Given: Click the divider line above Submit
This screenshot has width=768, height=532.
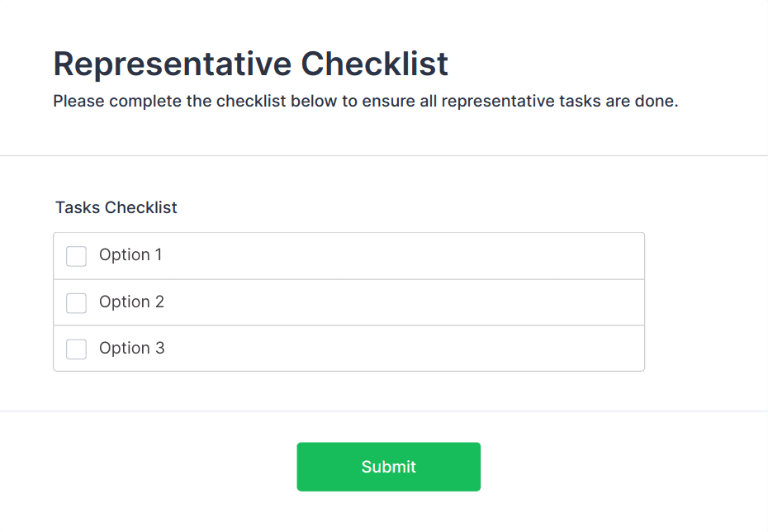Looking at the screenshot, I should (x=384, y=411).
